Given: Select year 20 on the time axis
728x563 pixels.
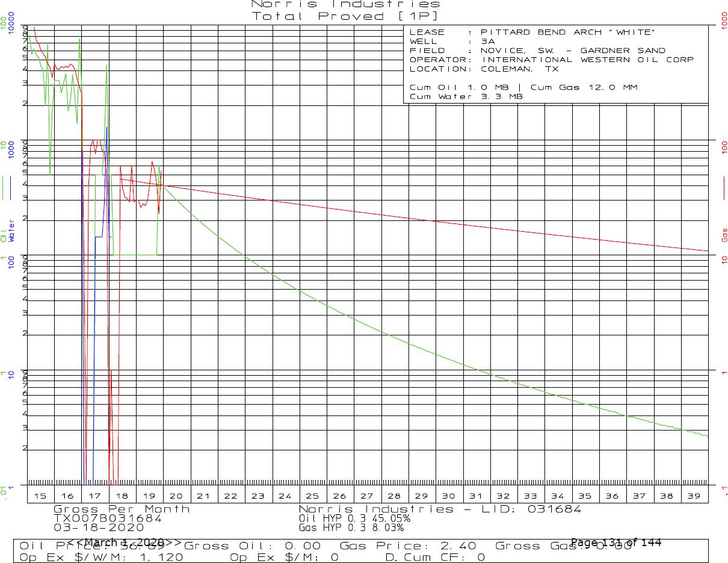Looking at the screenshot, I should point(176,496).
